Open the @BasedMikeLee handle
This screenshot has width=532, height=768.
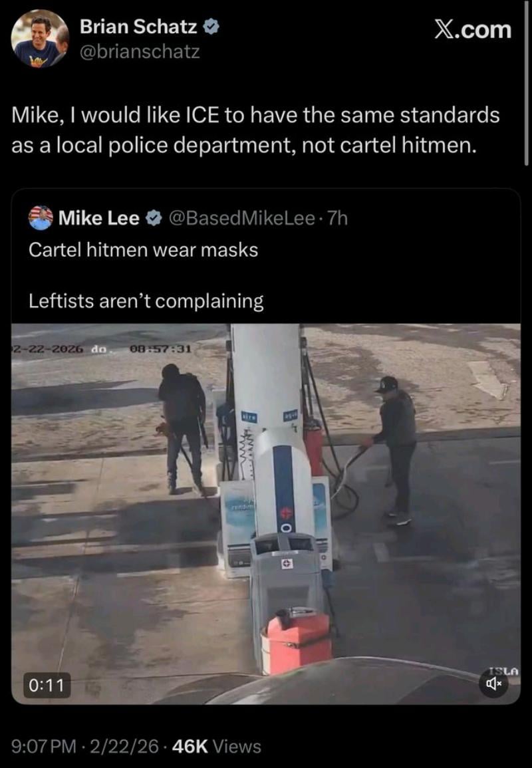point(241,218)
